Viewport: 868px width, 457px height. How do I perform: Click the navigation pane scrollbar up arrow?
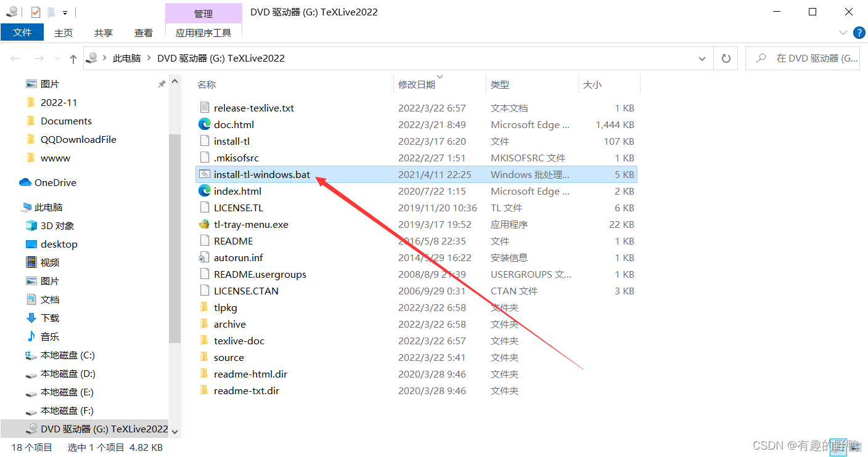click(174, 82)
